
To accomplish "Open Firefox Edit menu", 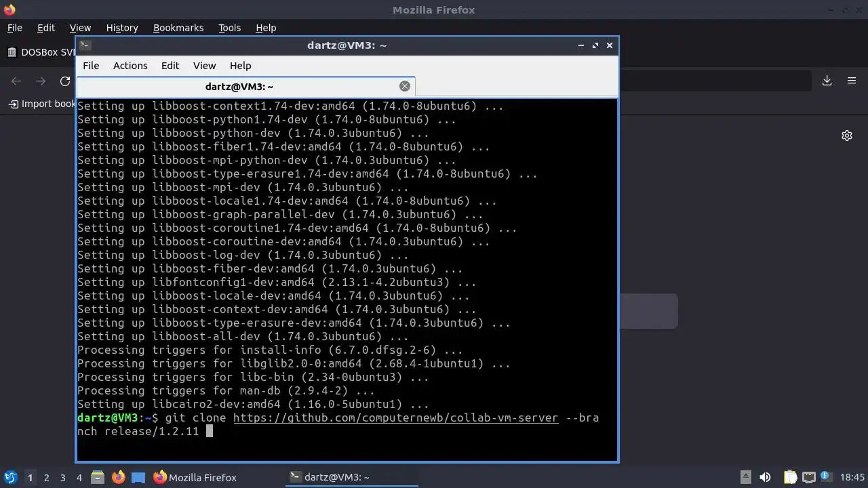I will (46, 28).
